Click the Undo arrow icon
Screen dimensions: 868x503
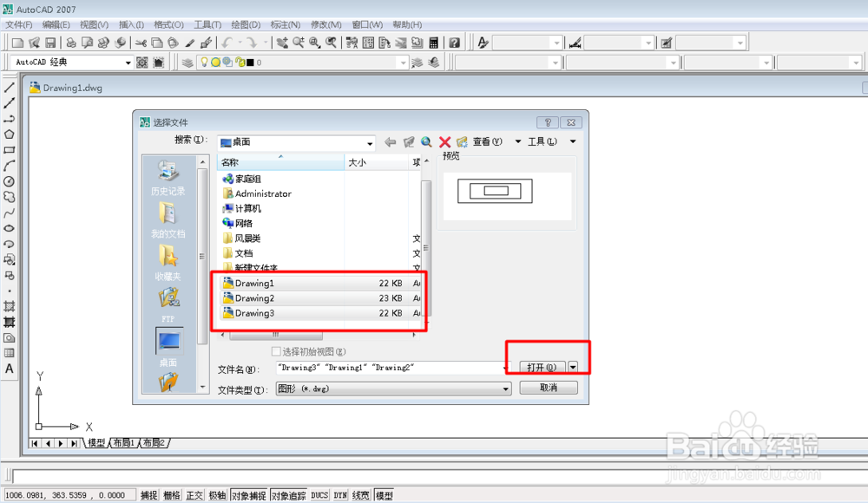[227, 42]
